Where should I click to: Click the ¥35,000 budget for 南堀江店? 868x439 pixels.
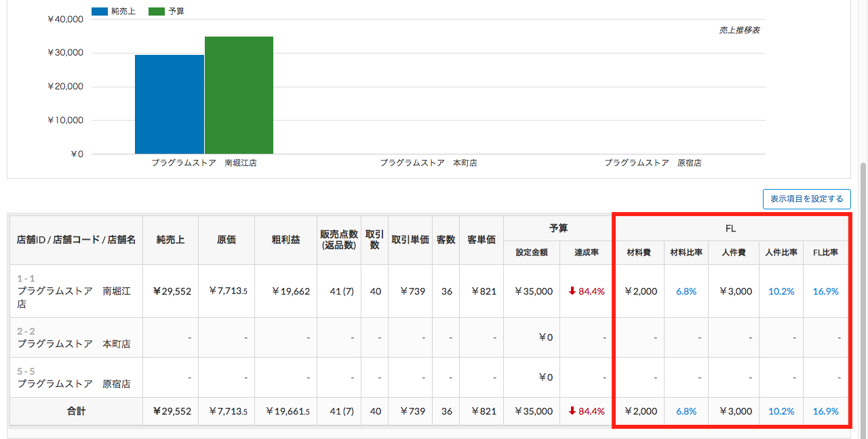pos(534,291)
